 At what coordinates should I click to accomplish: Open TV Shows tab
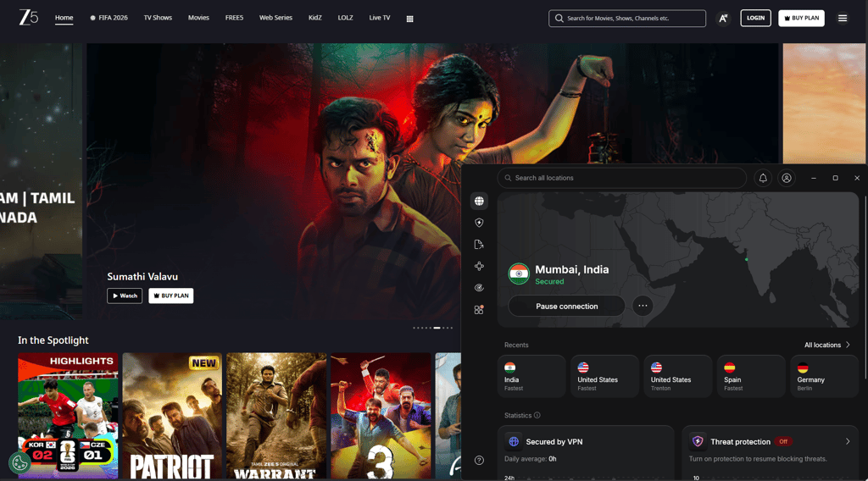click(x=158, y=18)
